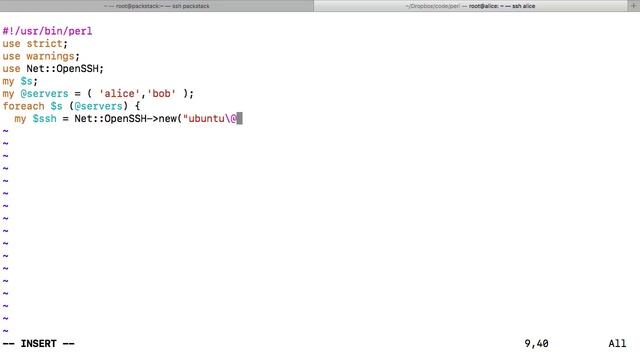The width and height of the screenshot is (640, 360).
Task: Click the 'use Net::OpenSSH;' line
Action: click(x=53, y=69)
